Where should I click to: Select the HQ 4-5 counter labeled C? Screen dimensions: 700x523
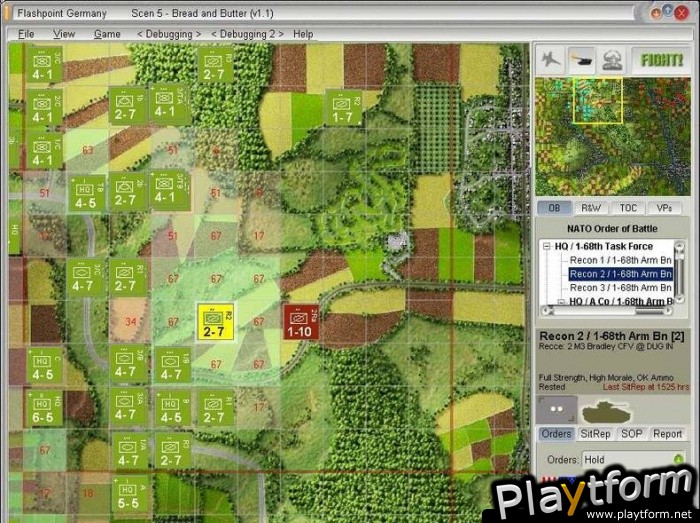coord(44,365)
